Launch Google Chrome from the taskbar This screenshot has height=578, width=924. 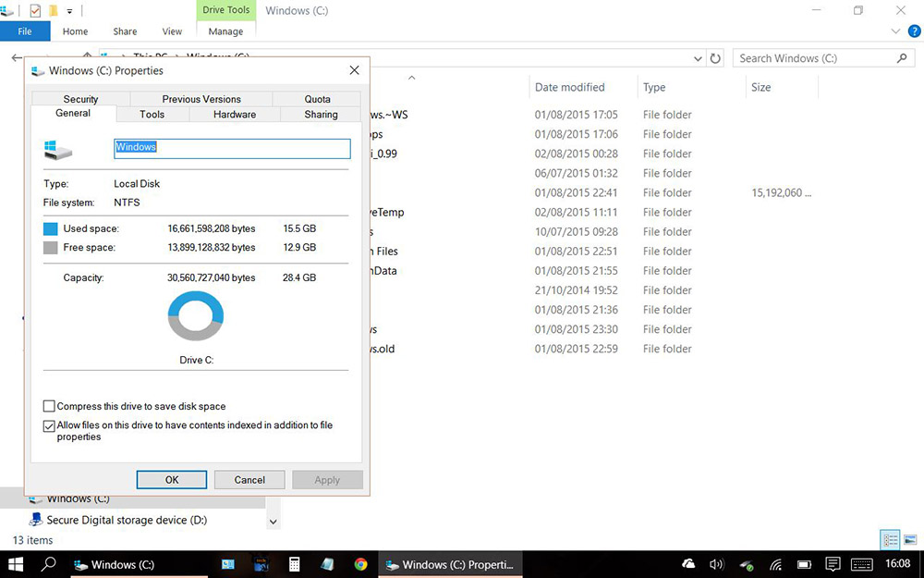pyautogui.click(x=360, y=564)
